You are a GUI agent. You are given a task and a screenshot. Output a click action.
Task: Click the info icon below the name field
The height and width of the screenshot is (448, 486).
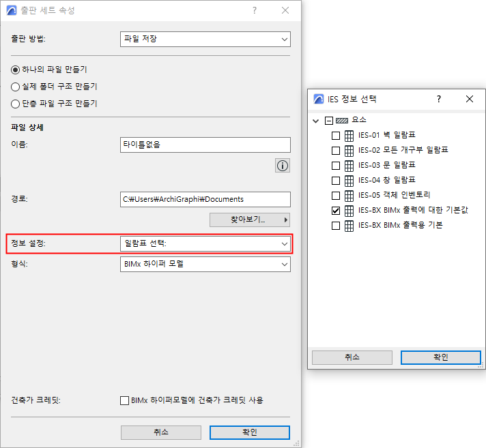click(x=283, y=166)
